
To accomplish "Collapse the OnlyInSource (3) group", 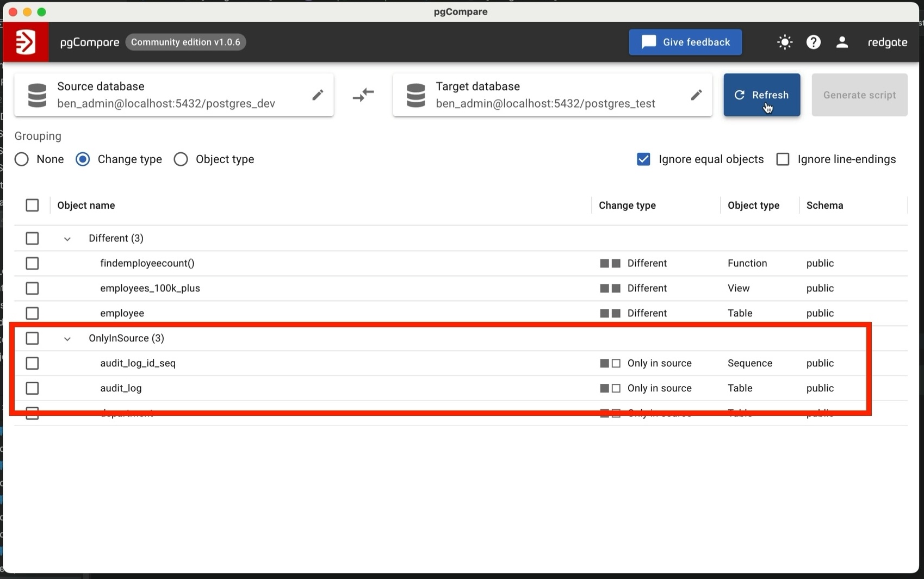I will coord(67,339).
